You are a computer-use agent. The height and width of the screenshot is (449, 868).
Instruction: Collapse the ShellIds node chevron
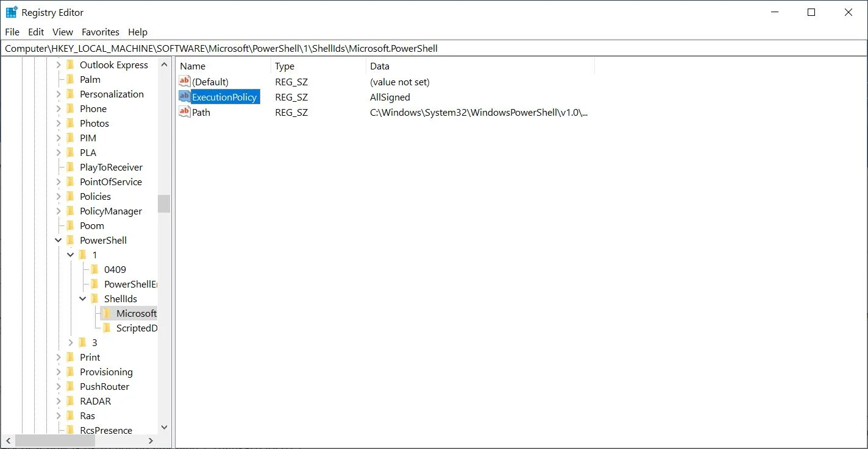[83, 299]
